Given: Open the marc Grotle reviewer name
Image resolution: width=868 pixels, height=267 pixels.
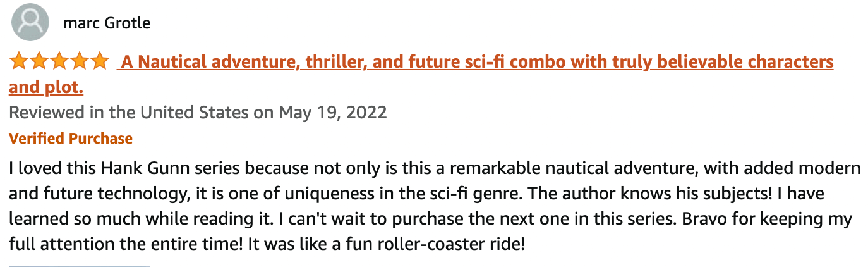Looking at the screenshot, I should point(107,24).
